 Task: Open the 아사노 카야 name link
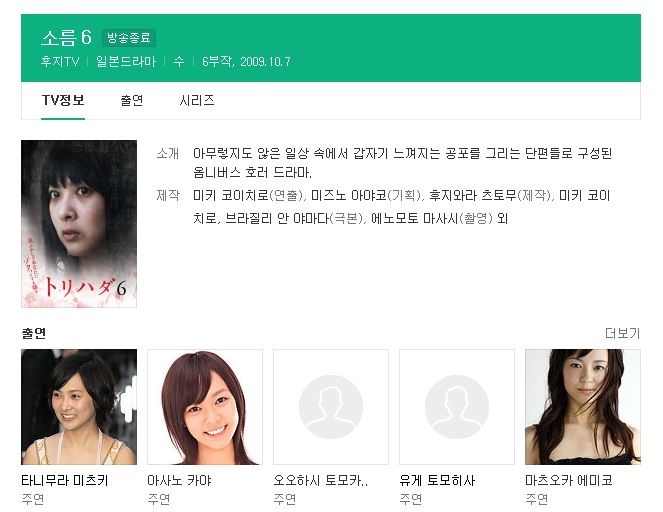[x=179, y=480]
